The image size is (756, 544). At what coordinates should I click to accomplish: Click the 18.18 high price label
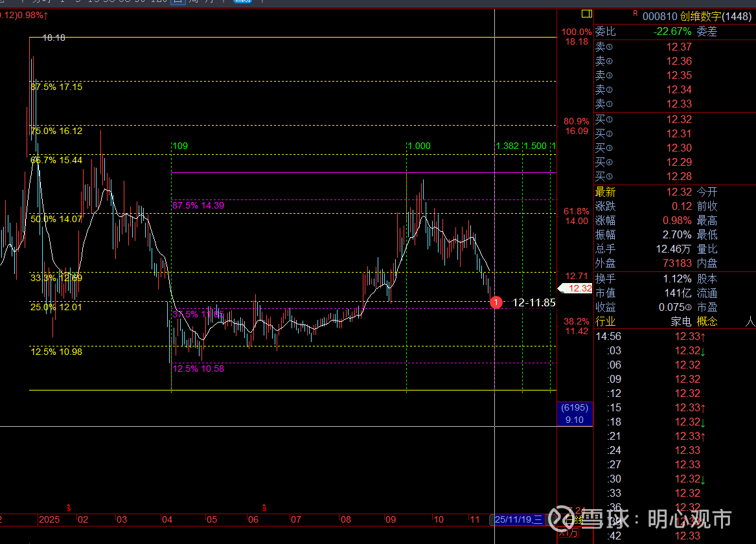pyautogui.click(x=54, y=38)
